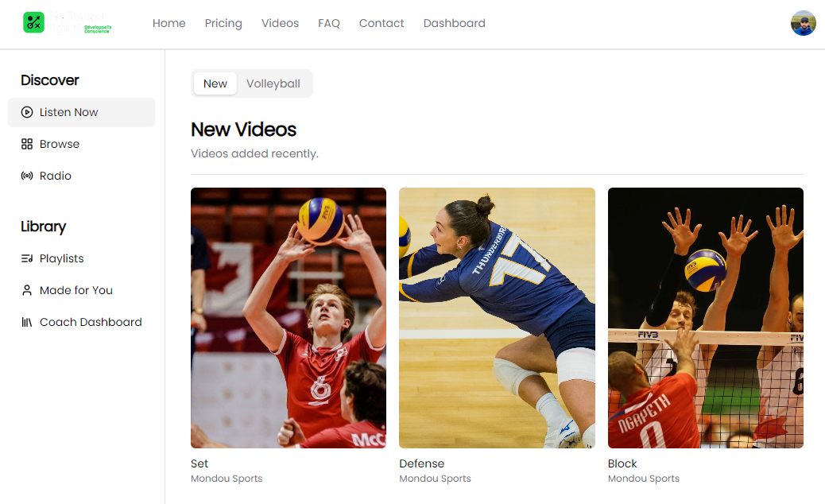Click the Made for You person icon
The image size is (825, 504).
pyautogui.click(x=27, y=290)
